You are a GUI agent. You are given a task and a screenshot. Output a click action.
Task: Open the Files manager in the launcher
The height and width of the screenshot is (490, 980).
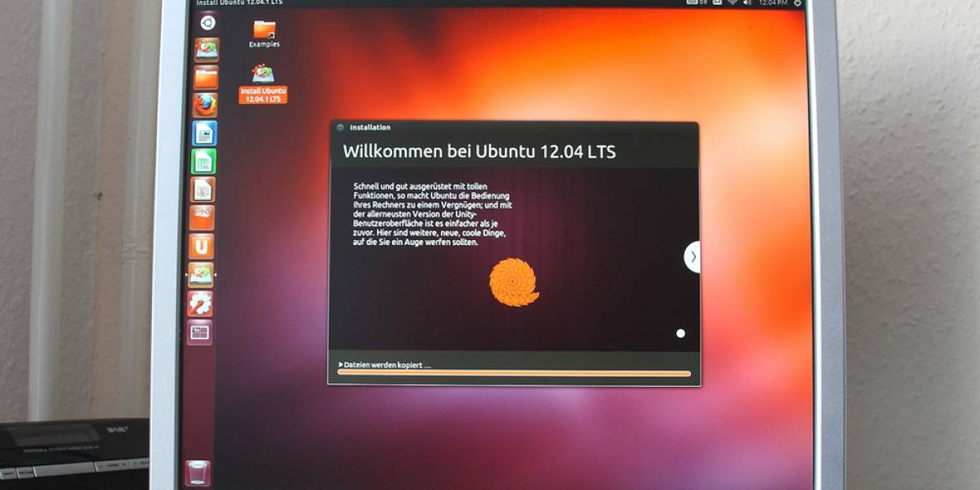pos(205,78)
